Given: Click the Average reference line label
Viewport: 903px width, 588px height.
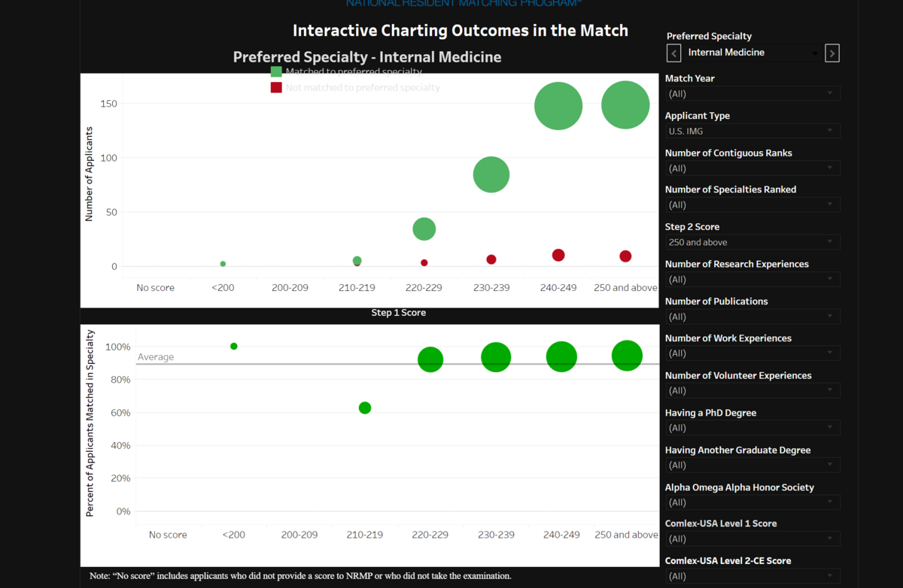Looking at the screenshot, I should [156, 357].
